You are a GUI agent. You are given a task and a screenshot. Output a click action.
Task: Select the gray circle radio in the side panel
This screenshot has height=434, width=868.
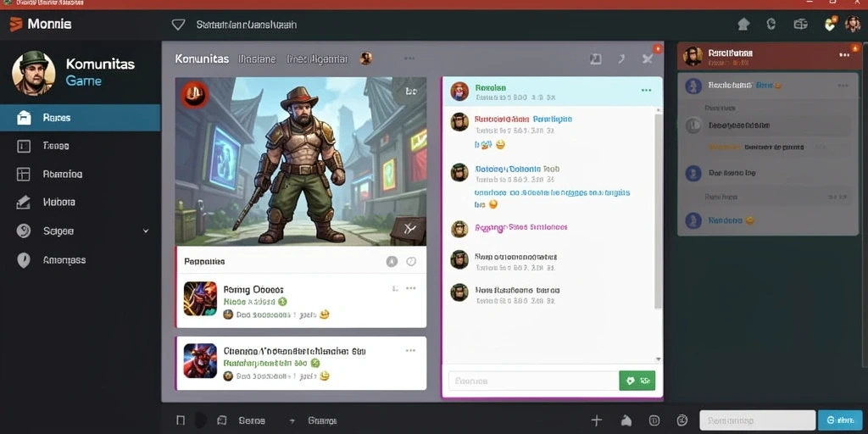tap(693, 125)
